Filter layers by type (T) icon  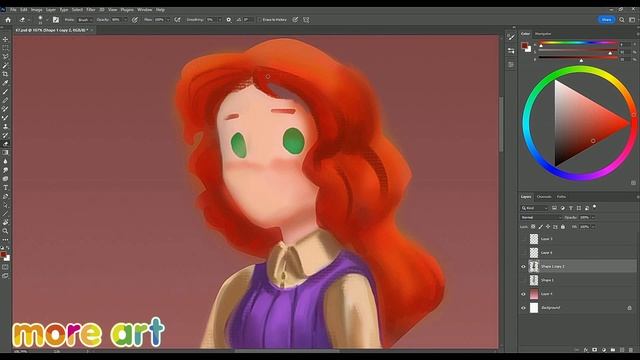tap(571, 208)
